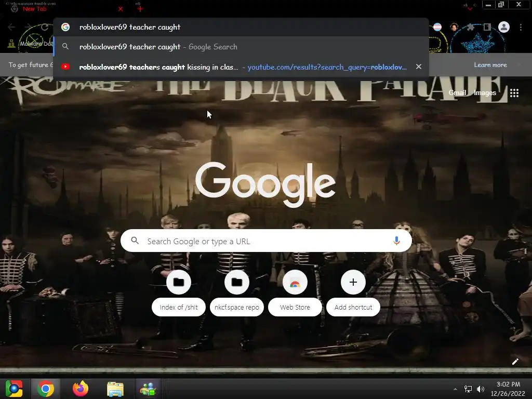Customize this page with pencil icon

click(515, 362)
